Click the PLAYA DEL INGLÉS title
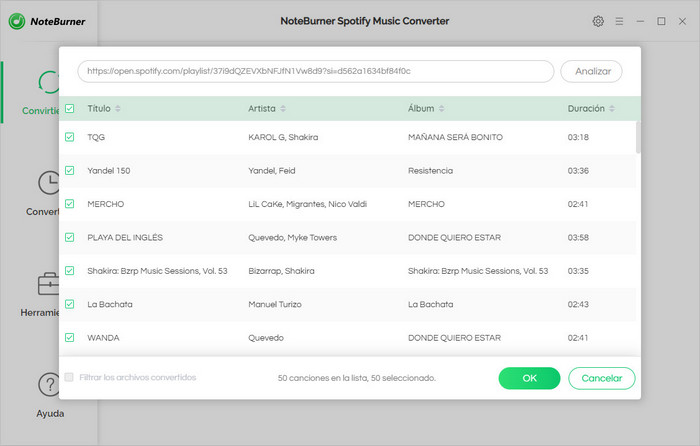Image resolution: width=700 pixels, height=446 pixels. click(x=125, y=238)
